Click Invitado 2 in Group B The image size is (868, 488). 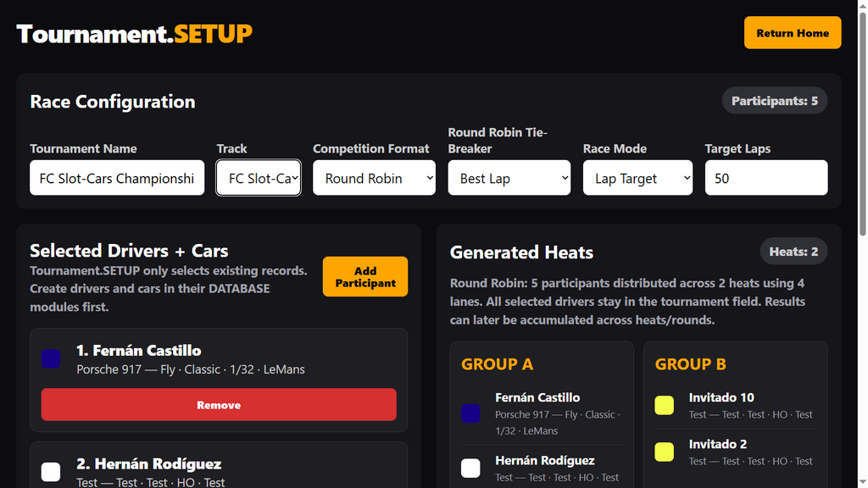(717, 444)
